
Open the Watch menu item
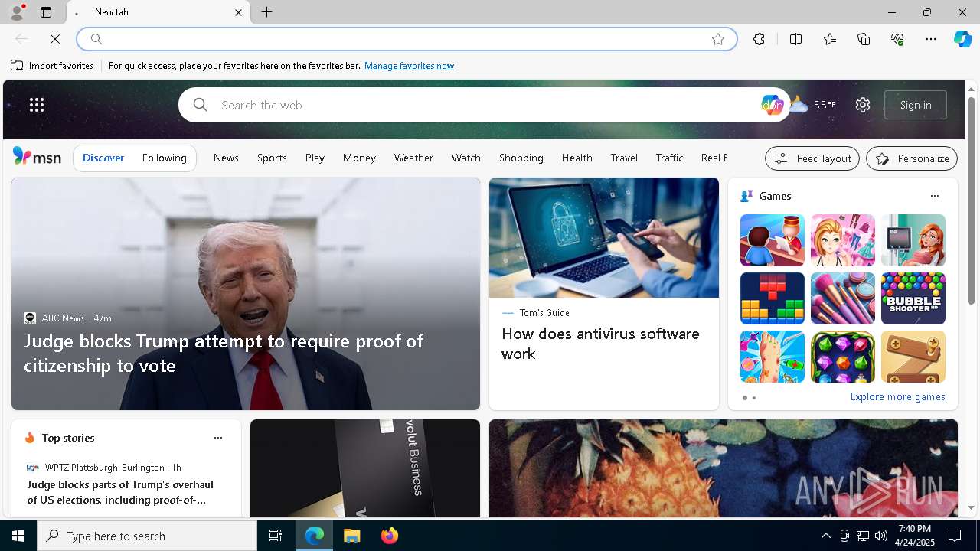pyautogui.click(x=465, y=158)
